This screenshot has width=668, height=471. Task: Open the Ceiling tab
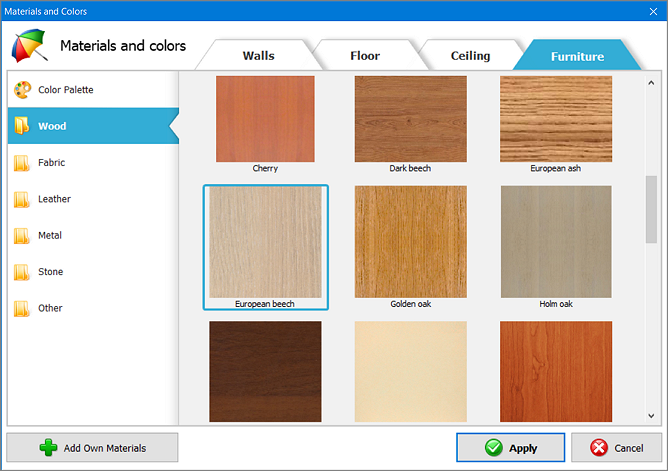(470, 55)
